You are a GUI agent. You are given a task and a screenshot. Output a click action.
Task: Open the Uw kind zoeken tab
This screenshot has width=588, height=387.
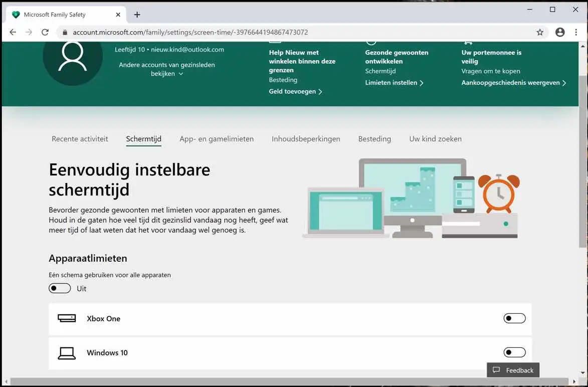point(436,139)
